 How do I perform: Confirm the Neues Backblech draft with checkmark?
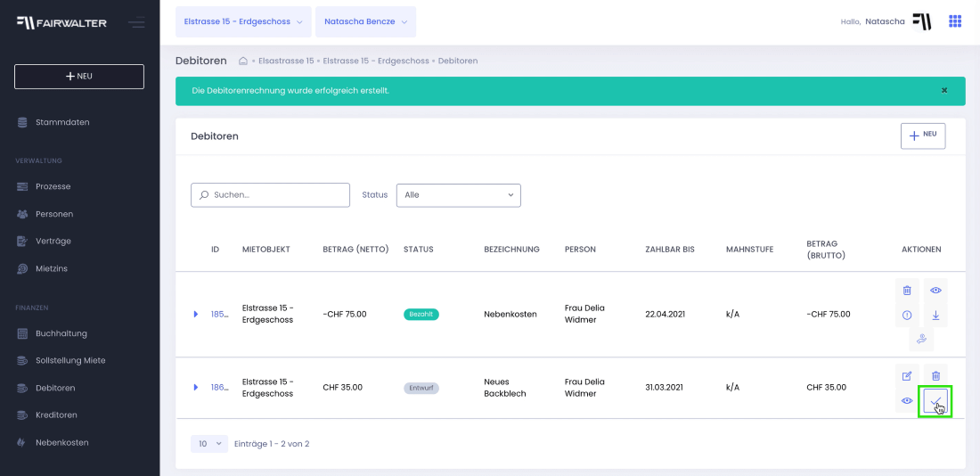click(935, 401)
